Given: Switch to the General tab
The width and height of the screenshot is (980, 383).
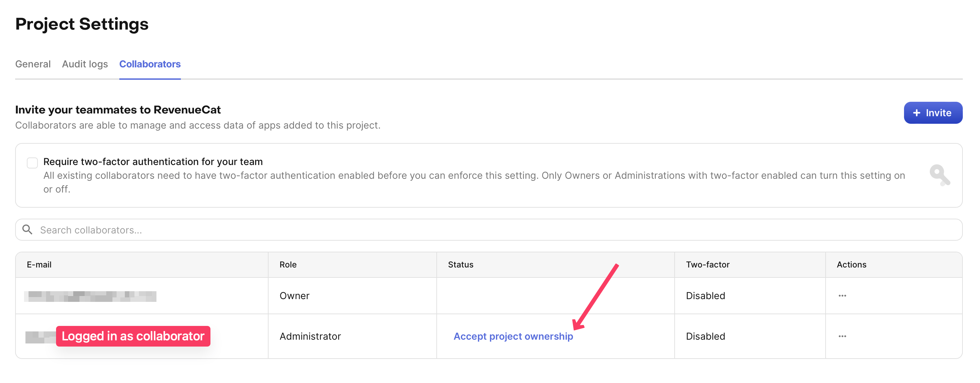Looking at the screenshot, I should pos(33,64).
